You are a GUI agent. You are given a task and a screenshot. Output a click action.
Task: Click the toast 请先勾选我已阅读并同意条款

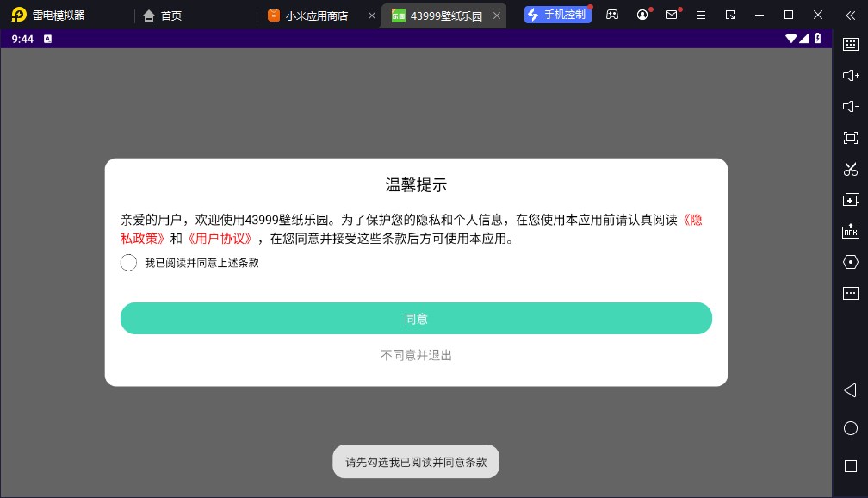[416, 462]
